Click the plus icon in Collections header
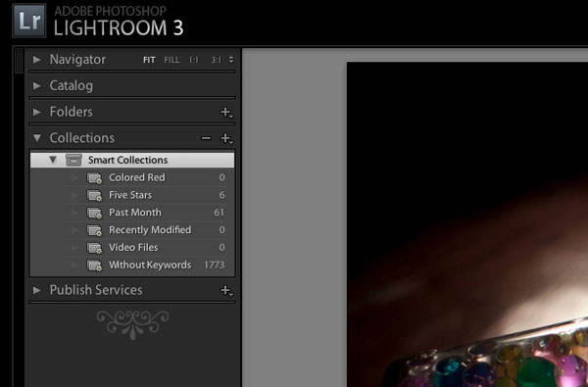Viewport: 588px width, 387px height. click(x=226, y=138)
